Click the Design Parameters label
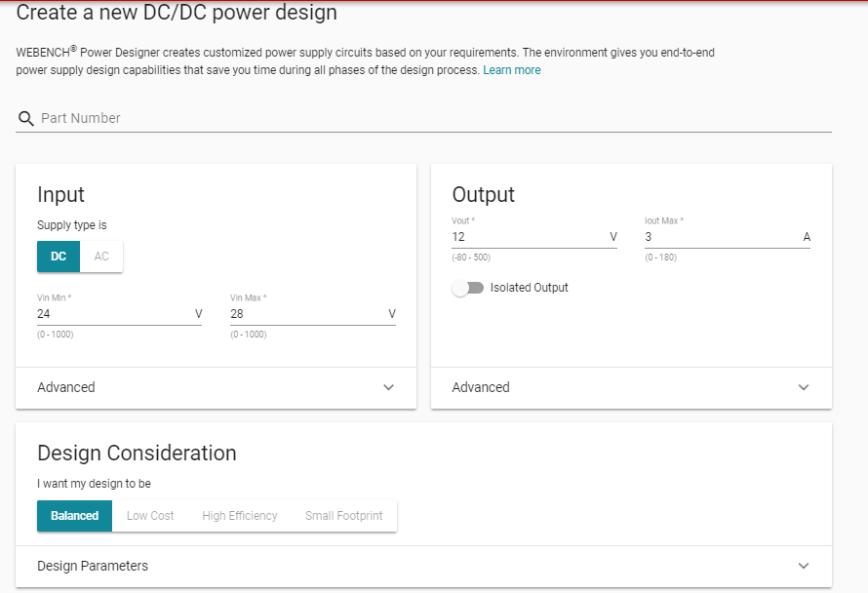The width and height of the screenshot is (868, 593). point(93,566)
